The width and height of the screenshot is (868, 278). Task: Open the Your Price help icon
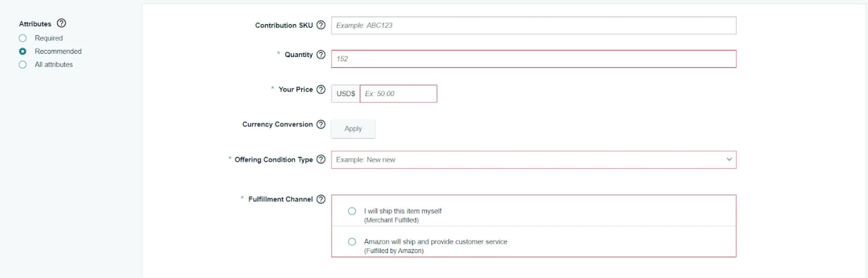click(x=321, y=89)
